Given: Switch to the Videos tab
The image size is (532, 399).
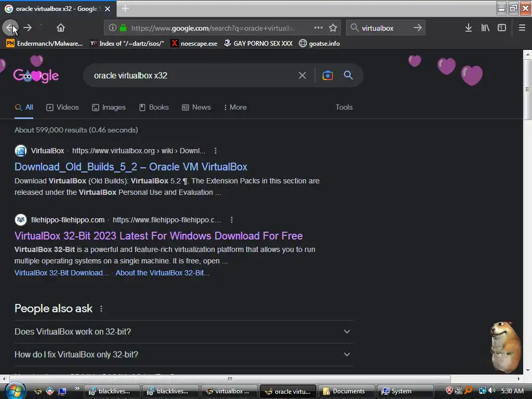Looking at the screenshot, I should point(62,107).
